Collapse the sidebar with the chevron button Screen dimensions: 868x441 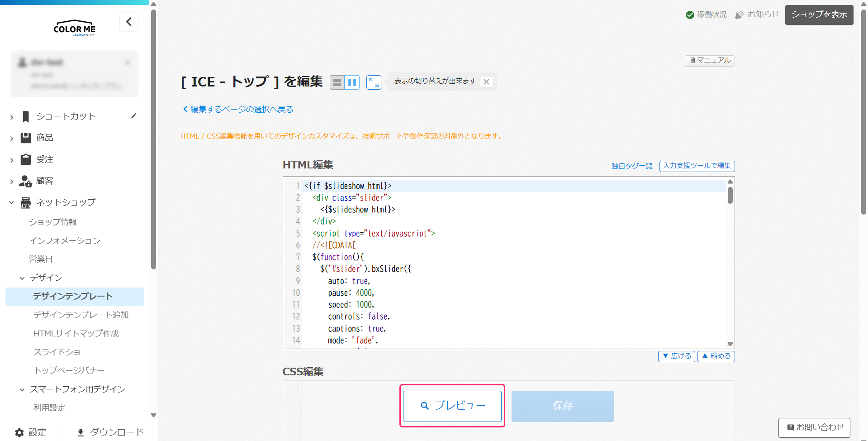[x=129, y=22]
